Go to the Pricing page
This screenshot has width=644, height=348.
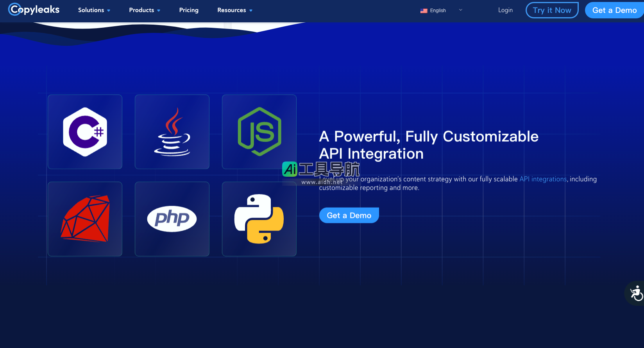coord(189,10)
